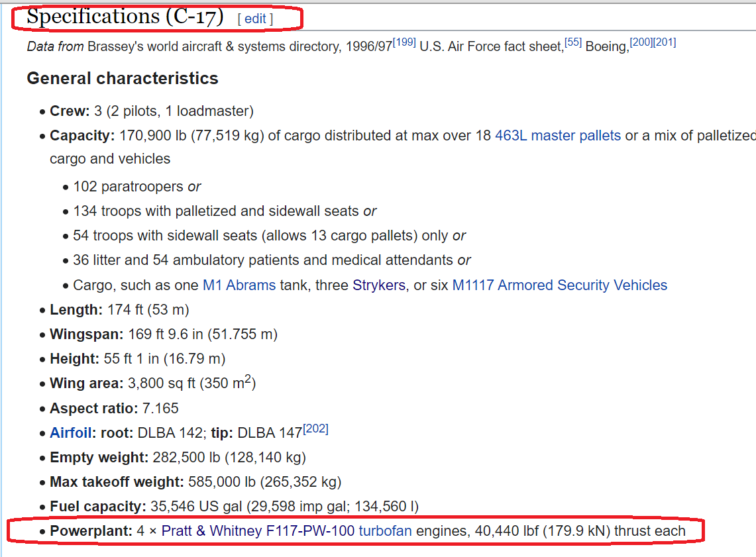Screen dimensions: 756x557
Task: Click 36 litter and 54 ambulatory patients line
Action: pyautogui.click(x=272, y=260)
